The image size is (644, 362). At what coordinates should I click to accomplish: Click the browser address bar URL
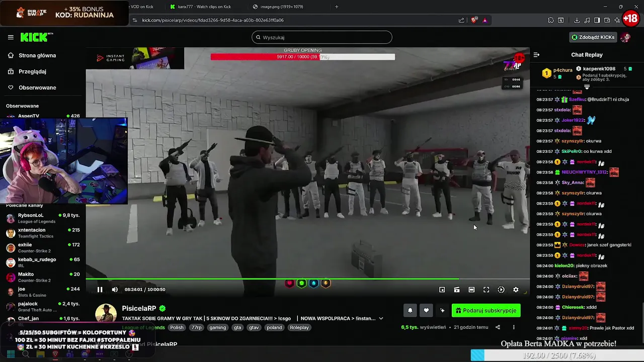(x=213, y=20)
